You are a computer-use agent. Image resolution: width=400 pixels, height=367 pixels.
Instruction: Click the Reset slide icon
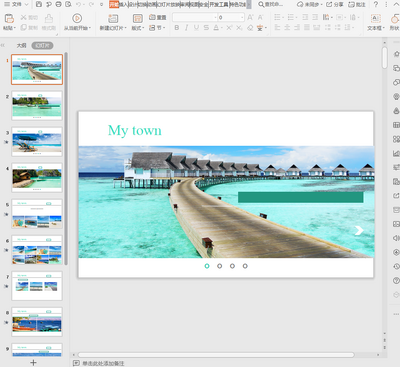coord(152,17)
